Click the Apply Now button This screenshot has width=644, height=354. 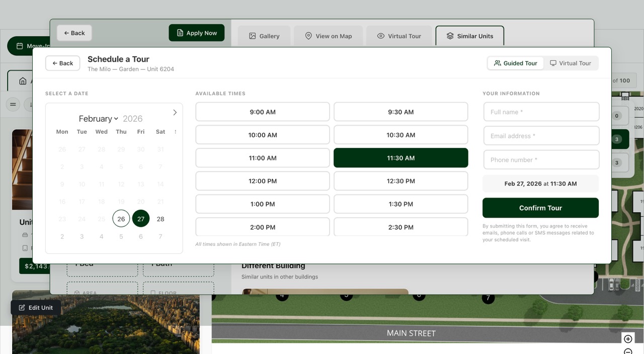(196, 32)
